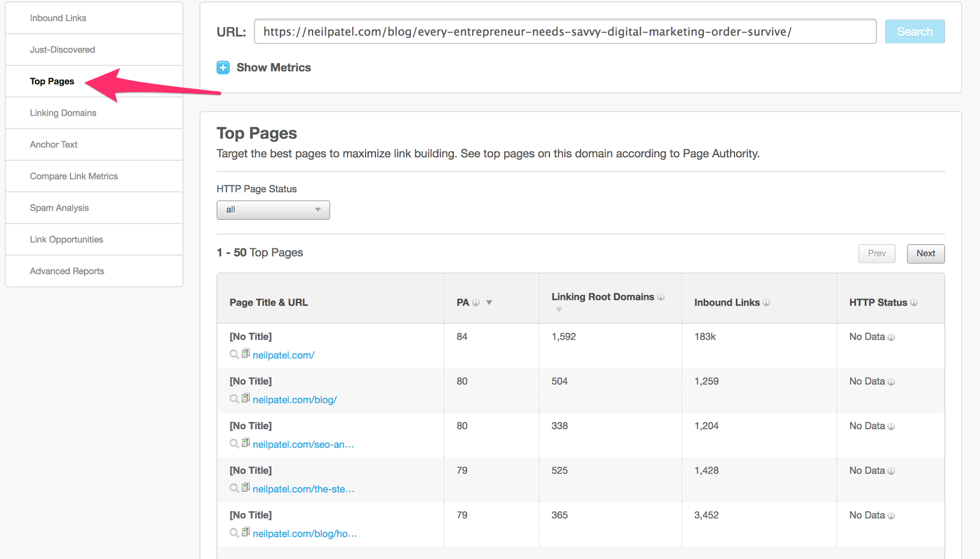Screen dimensions: 980x559
Task: Open Anchor Text in sidebar
Action: coord(94,144)
